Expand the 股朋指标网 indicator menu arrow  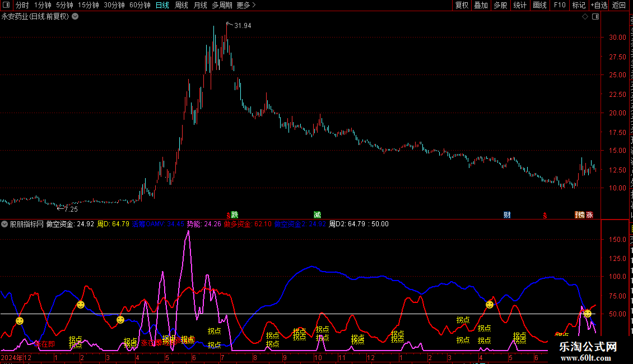click(x=4, y=224)
